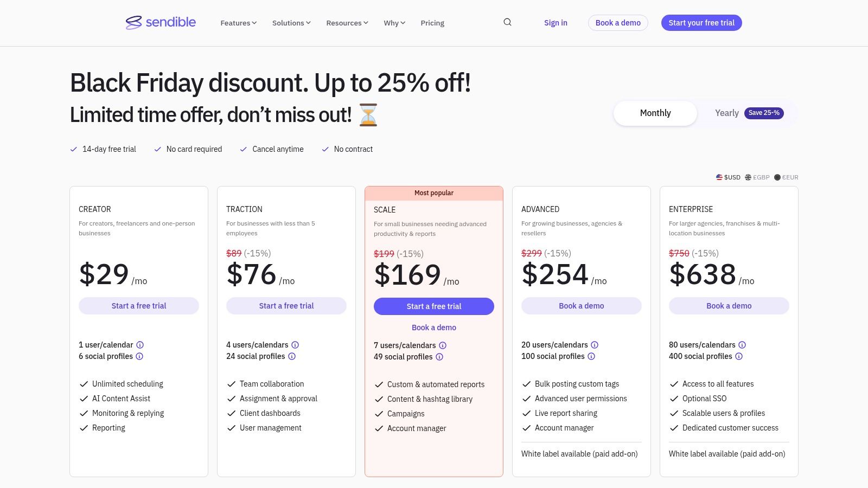This screenshot has height=488, width=868.
Task: Open the Solutions dropdown
Action: point(291,23)
